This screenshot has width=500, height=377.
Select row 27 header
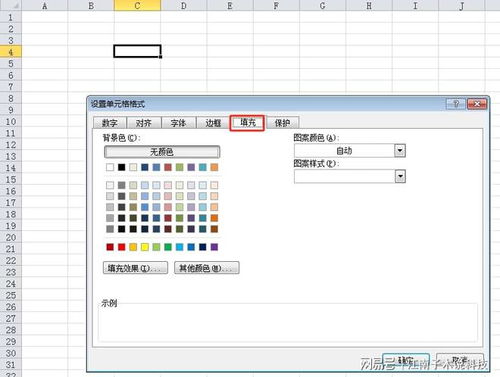(11, 318)
